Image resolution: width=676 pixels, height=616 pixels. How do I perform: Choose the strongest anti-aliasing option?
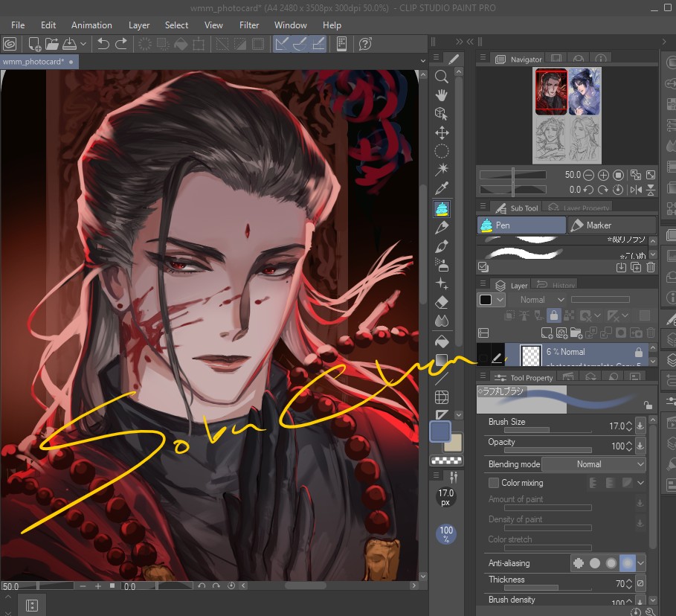[627, 563]
